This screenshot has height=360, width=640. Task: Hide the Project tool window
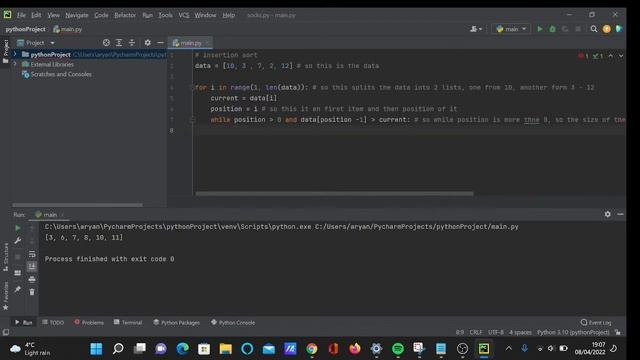[x=160, y=42]
